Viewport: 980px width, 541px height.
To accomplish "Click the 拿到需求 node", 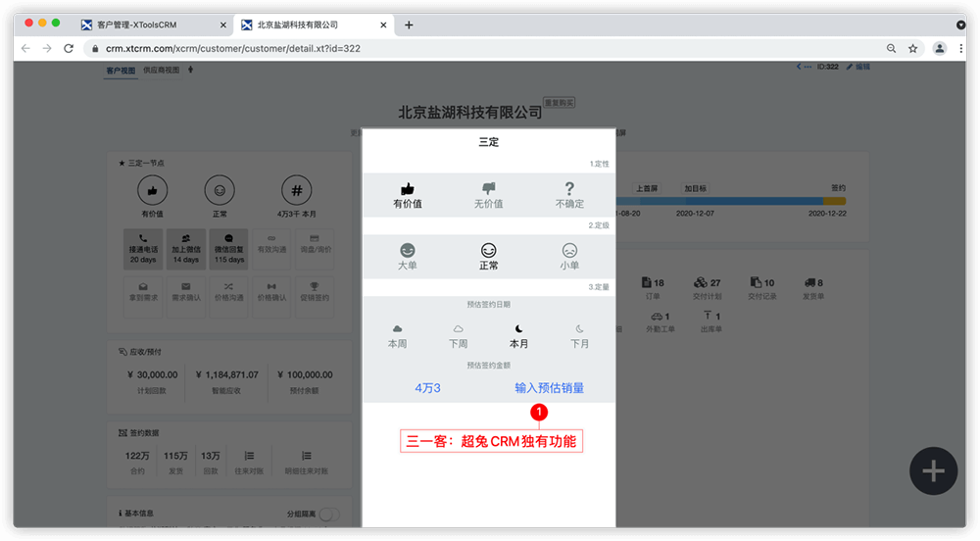I will (143, 297).
